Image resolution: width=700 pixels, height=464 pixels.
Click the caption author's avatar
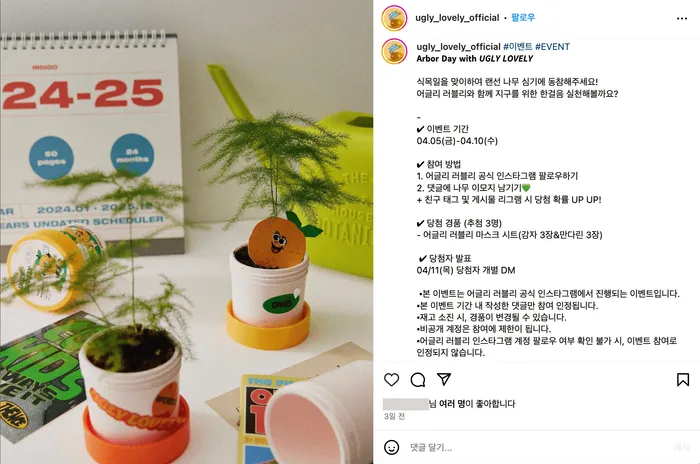pyautogui.click(x=394, y=51)
